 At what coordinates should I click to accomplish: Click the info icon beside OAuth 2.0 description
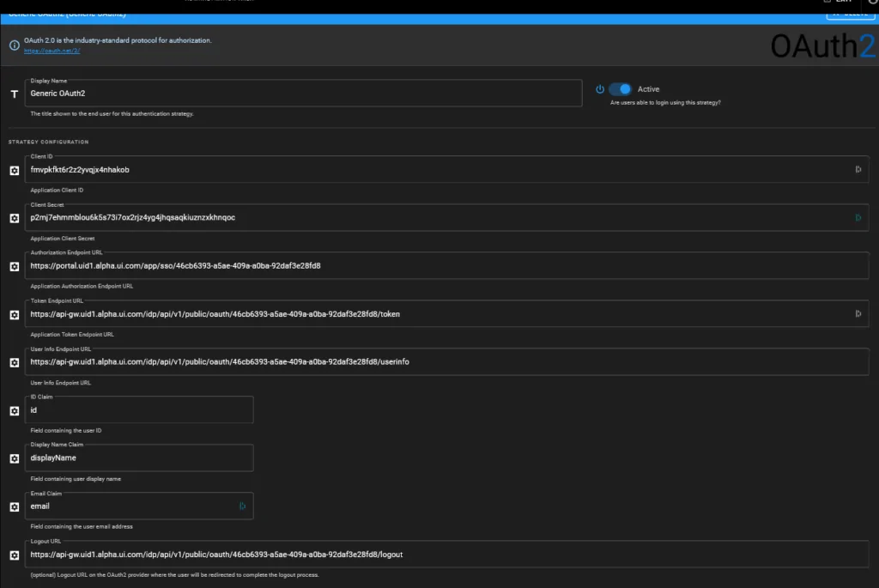(x=15, y=45)
